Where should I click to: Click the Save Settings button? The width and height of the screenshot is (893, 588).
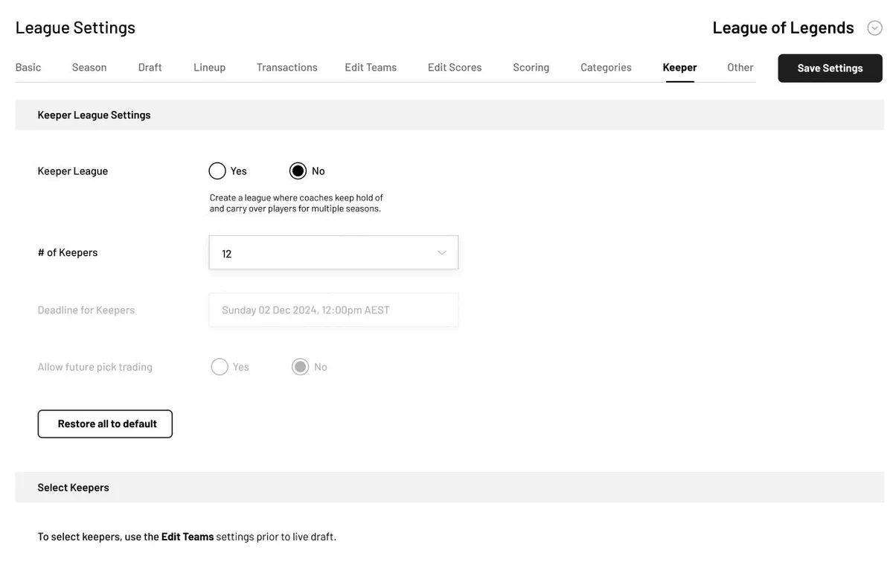click(830, 68)
